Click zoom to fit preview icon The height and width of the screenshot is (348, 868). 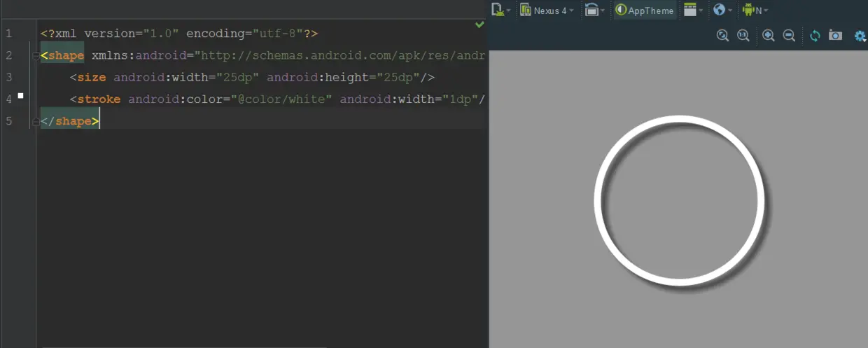(723, 35)
